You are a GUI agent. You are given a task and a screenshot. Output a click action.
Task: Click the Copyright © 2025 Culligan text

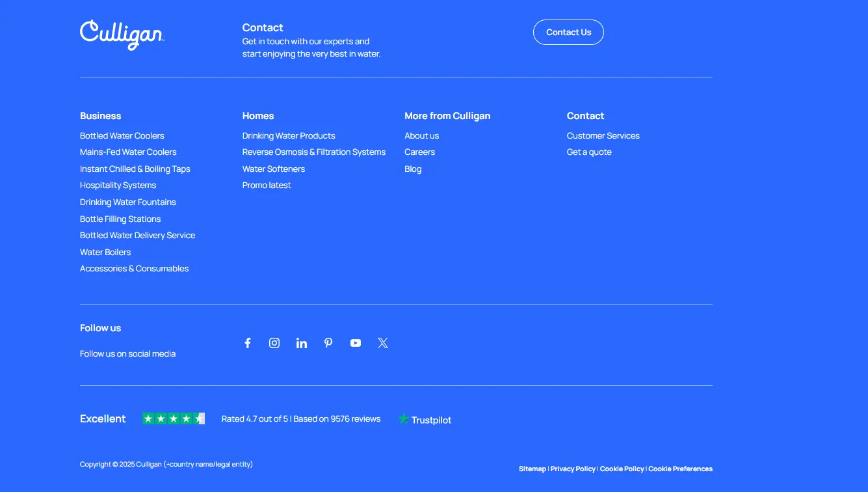(x=166, y=465)
